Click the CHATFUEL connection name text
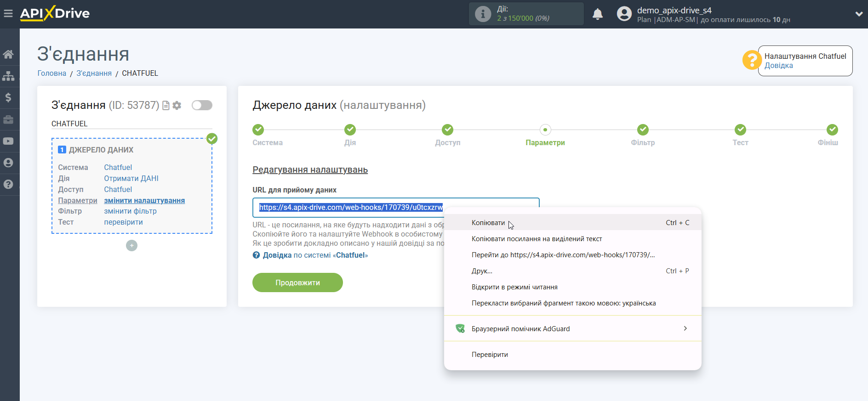This screenshot has width=868, height=401. click(x=69, y=124)
